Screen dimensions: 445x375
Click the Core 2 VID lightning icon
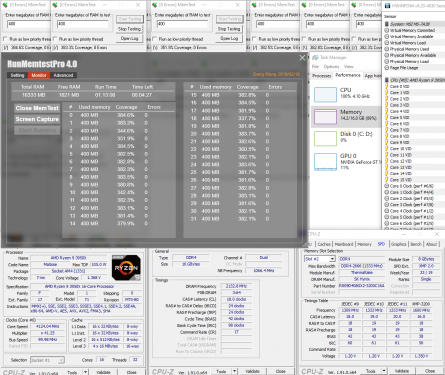(387, 99)
